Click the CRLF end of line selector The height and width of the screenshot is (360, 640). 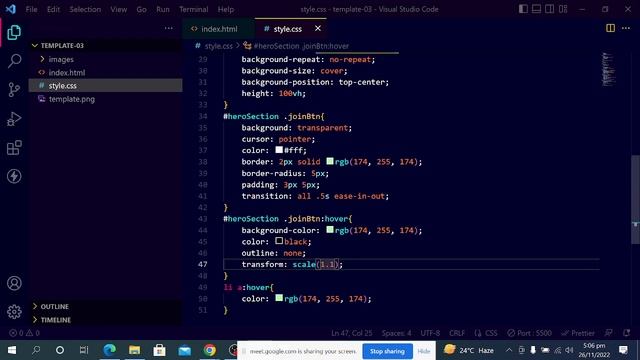pyautogui.click(x=457, y=333)
